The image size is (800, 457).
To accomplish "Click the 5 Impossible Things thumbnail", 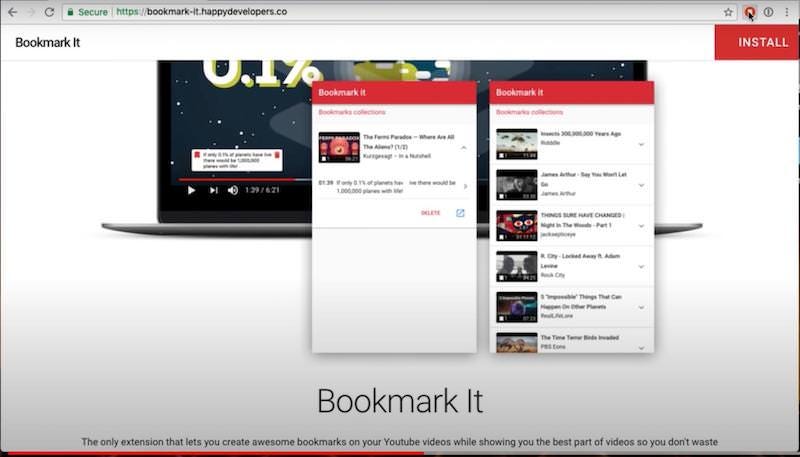I will tap(517, 307).
